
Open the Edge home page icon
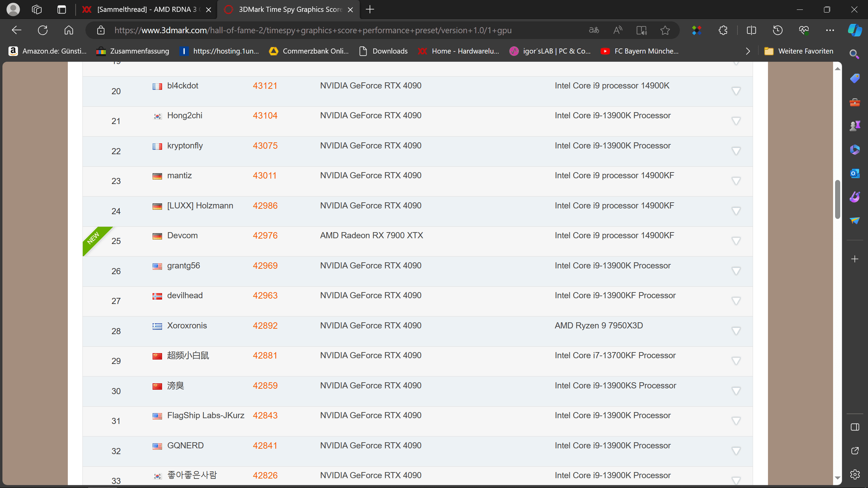pyautogui.click(x=69, y=30)
